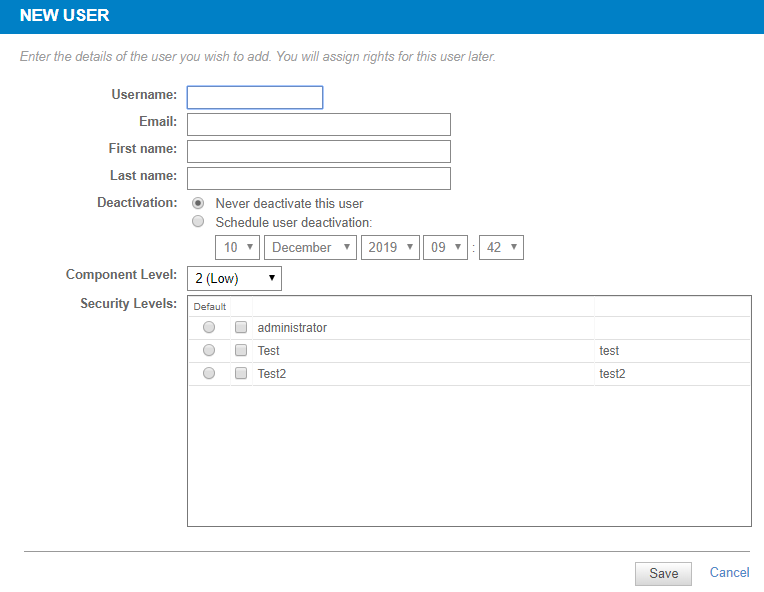Open the December month dropdown
The height and width of the screenshot is (592, 764).
coord(310,248)
